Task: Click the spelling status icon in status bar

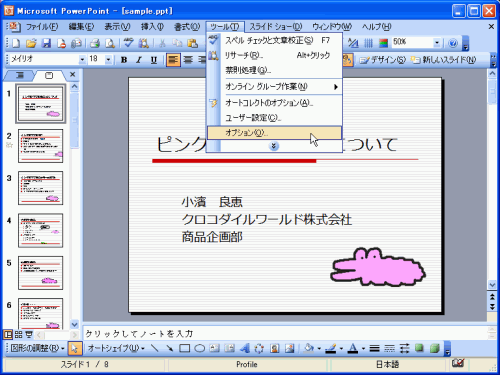Action: pyautogui.click(x=458, y=363)
